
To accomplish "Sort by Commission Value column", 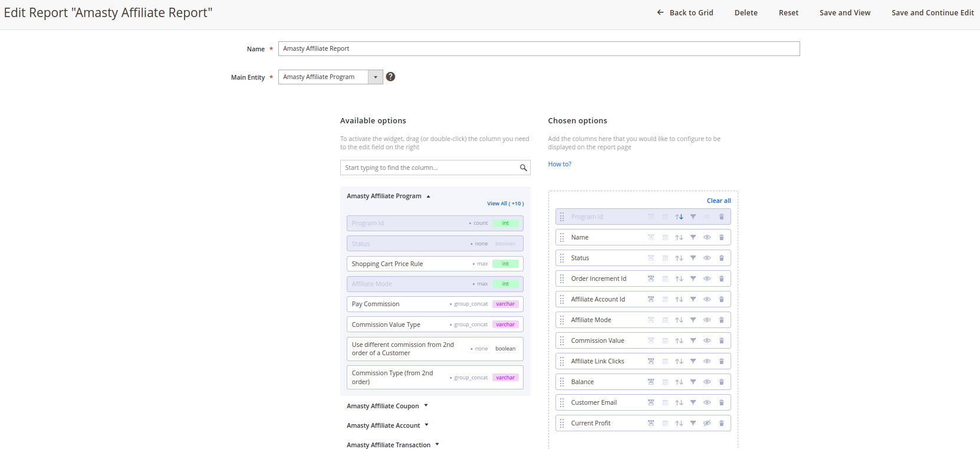I will point(679,340).
